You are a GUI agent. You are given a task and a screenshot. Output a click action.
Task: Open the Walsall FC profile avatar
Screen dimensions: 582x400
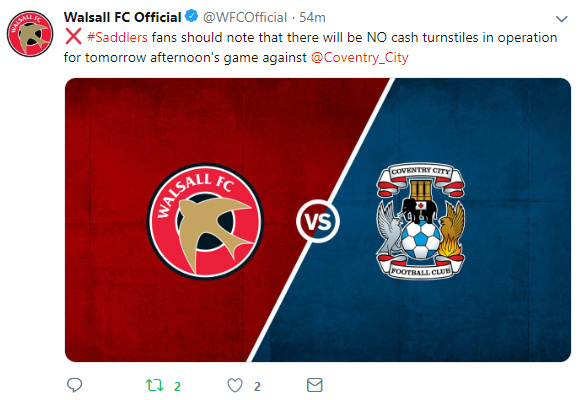tap(30, 34)
